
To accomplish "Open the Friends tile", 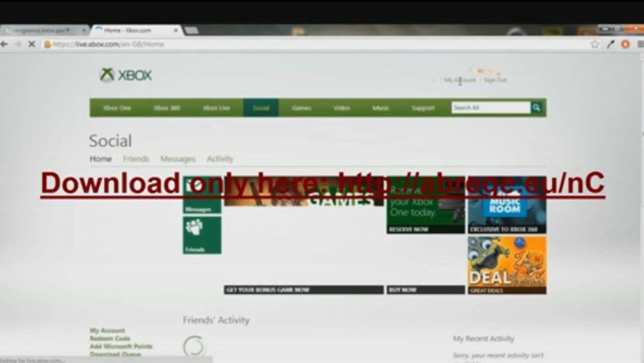I will coord(202,235).
